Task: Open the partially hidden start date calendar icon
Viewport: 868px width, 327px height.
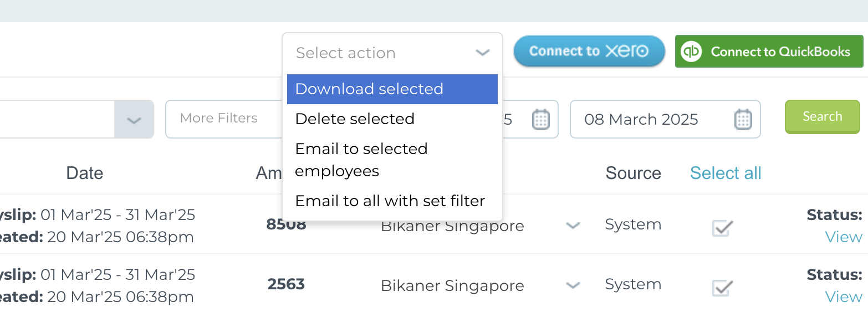Action: pyautogui.click(x=540, y=119)
